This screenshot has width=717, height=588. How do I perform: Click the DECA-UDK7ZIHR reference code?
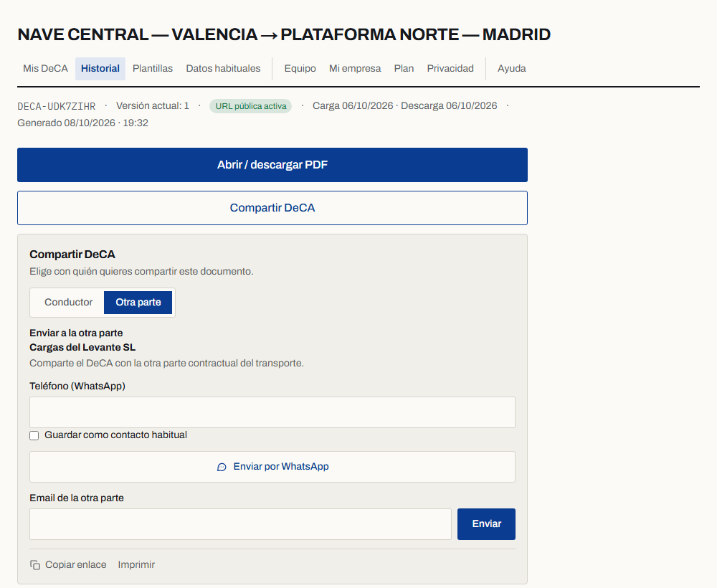pyautogui.click(x=56, y=107)
